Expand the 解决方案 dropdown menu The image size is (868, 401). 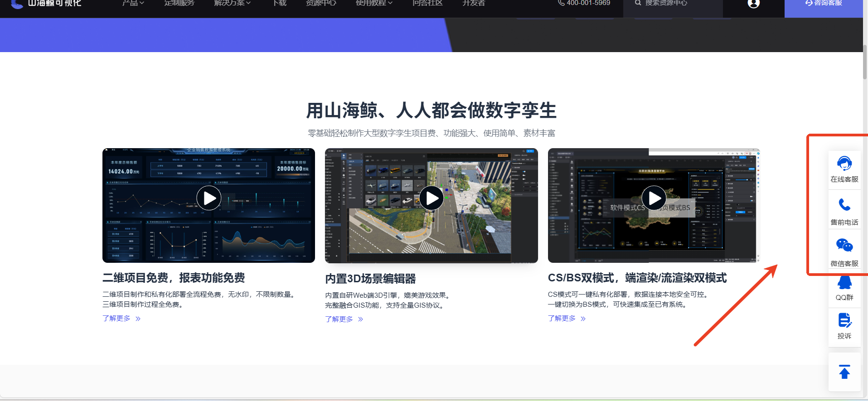point(232,3)
